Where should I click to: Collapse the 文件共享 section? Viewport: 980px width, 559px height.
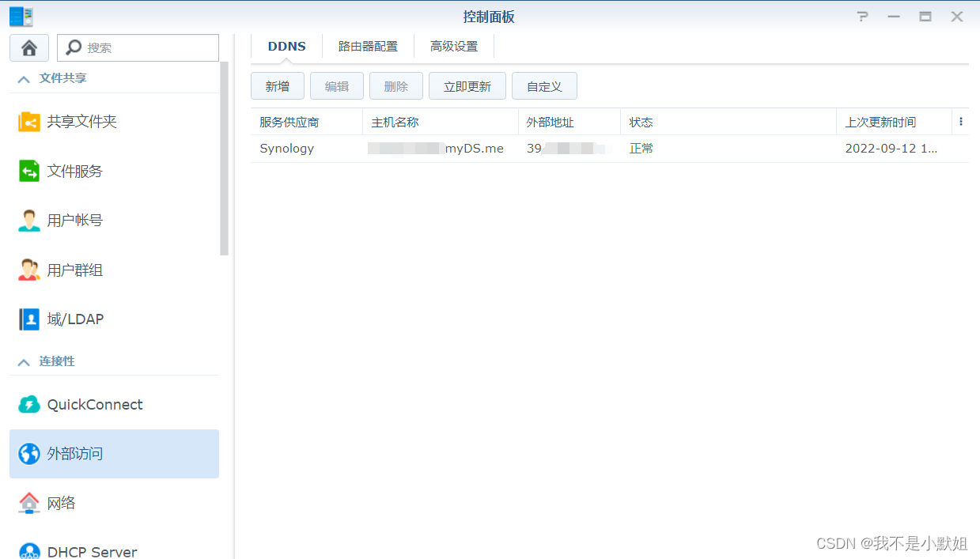pos(22,77)
